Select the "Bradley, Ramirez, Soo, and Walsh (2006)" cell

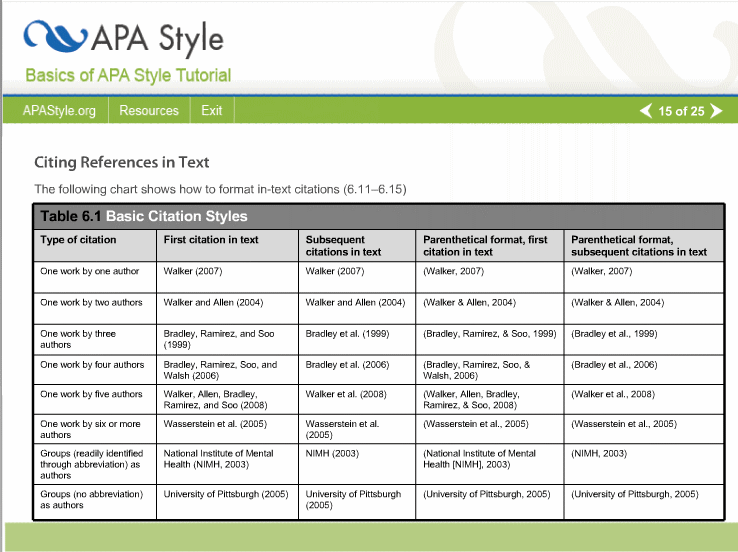[219, 370]
